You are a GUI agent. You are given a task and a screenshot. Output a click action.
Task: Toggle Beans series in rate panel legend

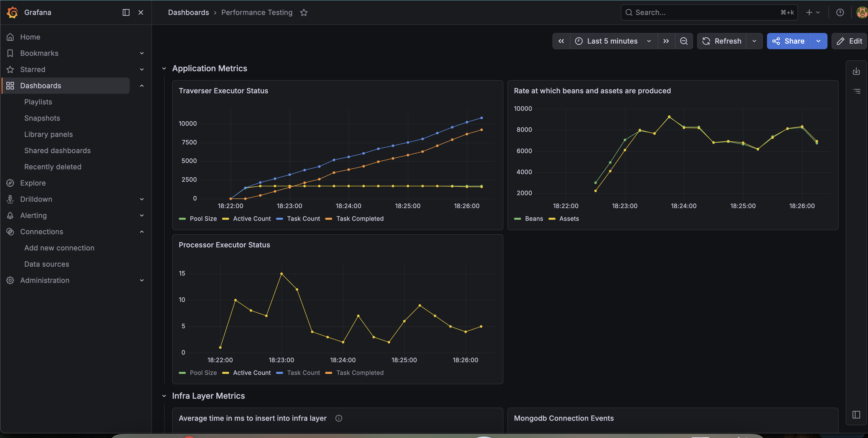click(x=529, y=218)
